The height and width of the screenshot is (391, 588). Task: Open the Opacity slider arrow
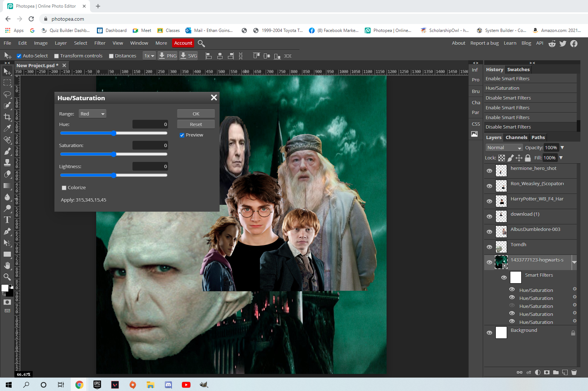[x=562, y=148]
